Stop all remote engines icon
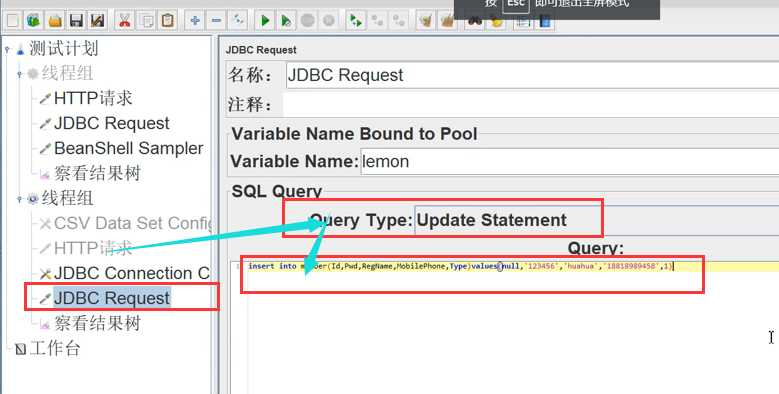The height and width of the screenshot is (394, 779). click(378, 20)
